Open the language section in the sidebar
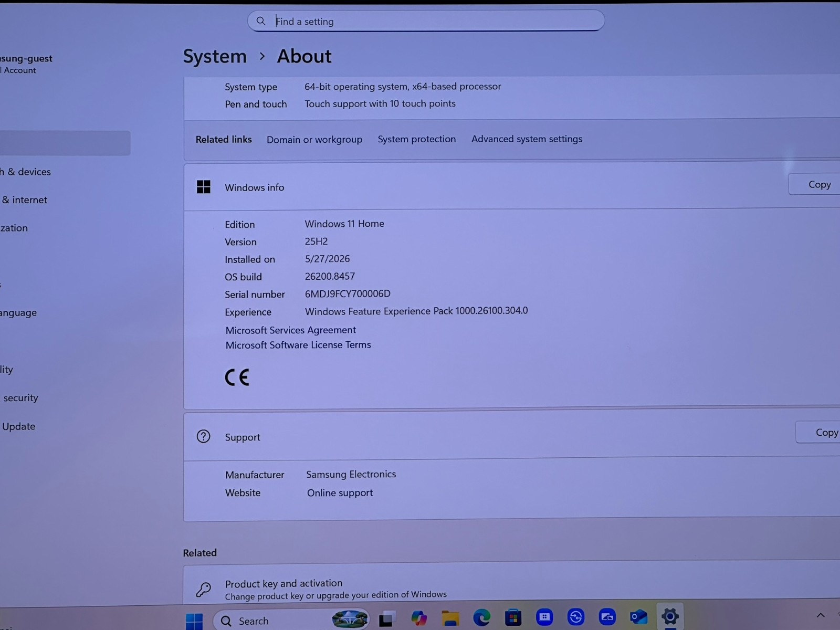Screen dimensions: 840x630 tap(18, 313)
